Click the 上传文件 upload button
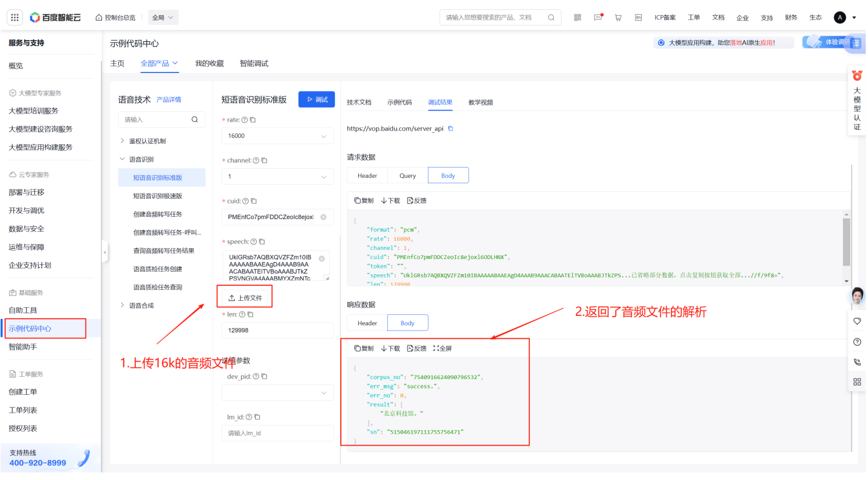The width and height of the screenshot is (868, 480). click(245, 298)
